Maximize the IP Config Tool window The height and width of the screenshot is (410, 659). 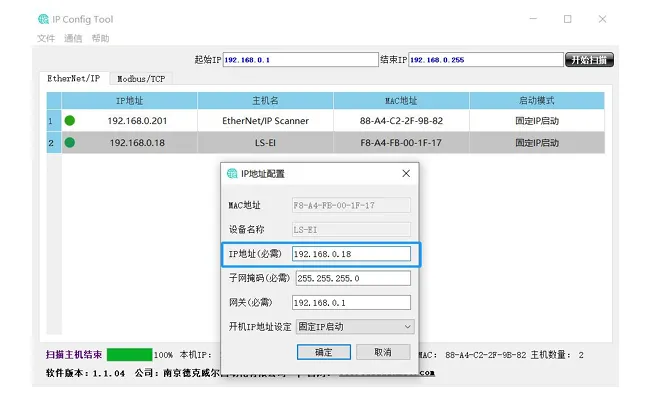568,19
